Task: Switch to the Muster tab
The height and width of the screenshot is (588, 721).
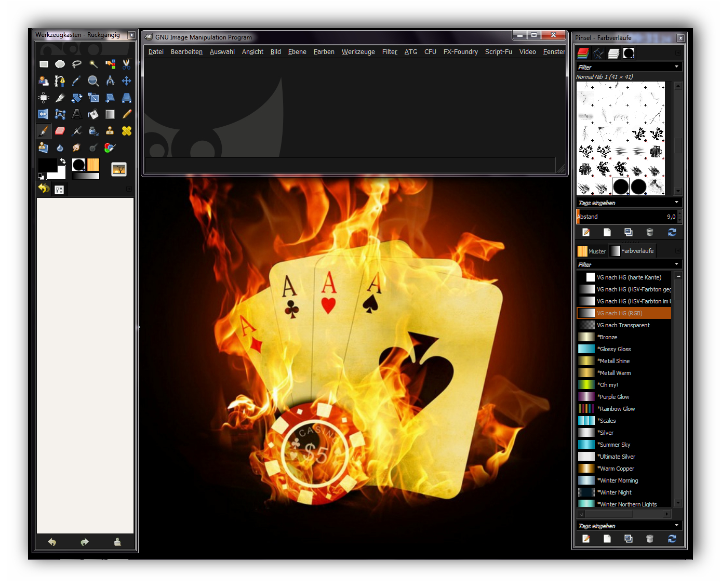Action: coord(592,251)
